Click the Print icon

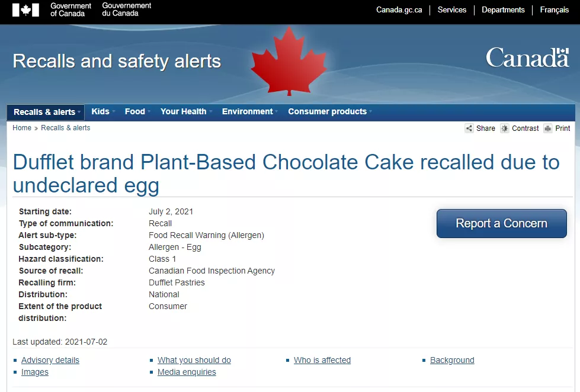(x=548, y=128)
